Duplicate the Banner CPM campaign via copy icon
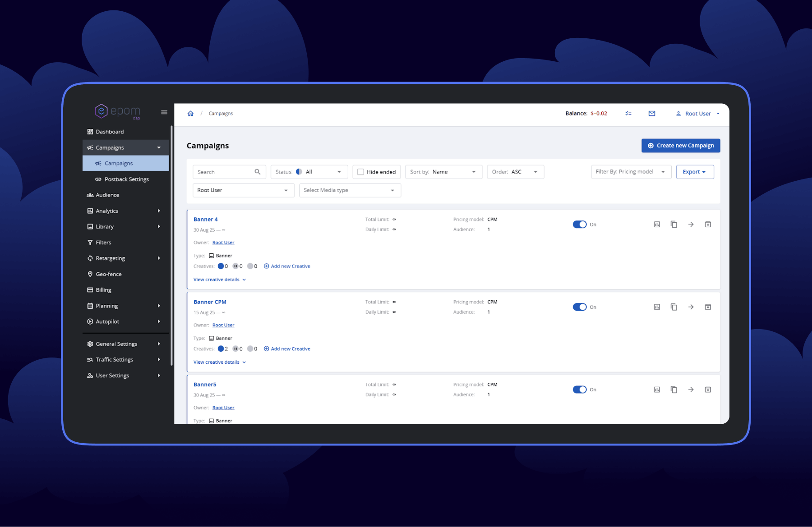 coord(674,307)
